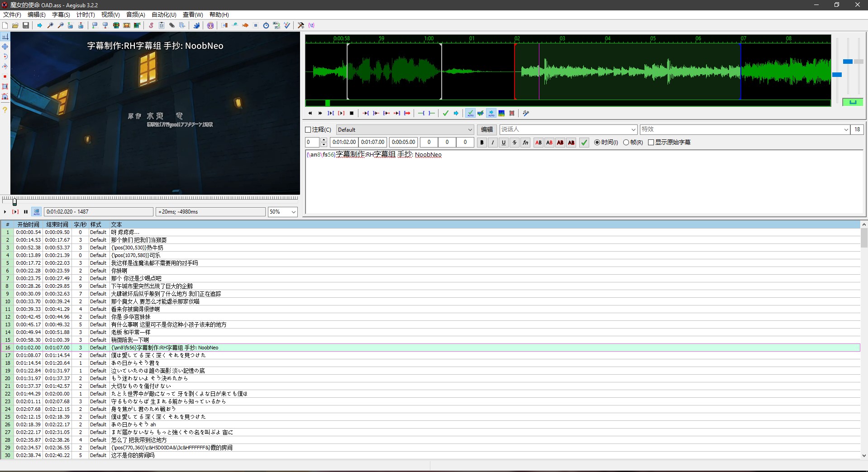Click the end time field 0:01:07.00

pyautogui.click(x=373, y=142)
